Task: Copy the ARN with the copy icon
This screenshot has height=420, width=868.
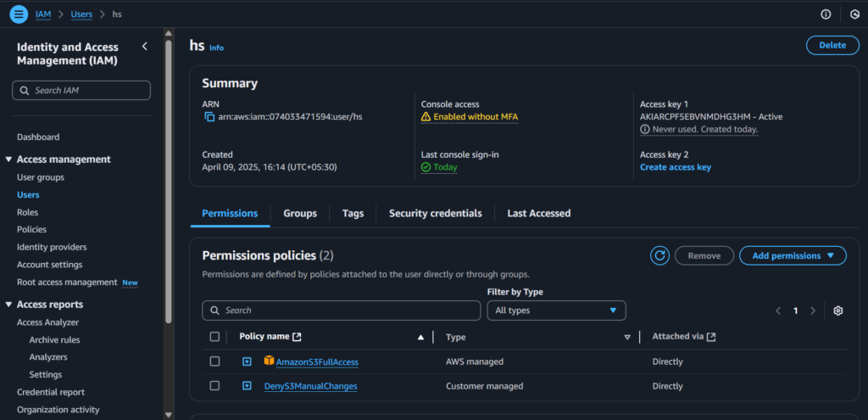Action: point(209,117)
